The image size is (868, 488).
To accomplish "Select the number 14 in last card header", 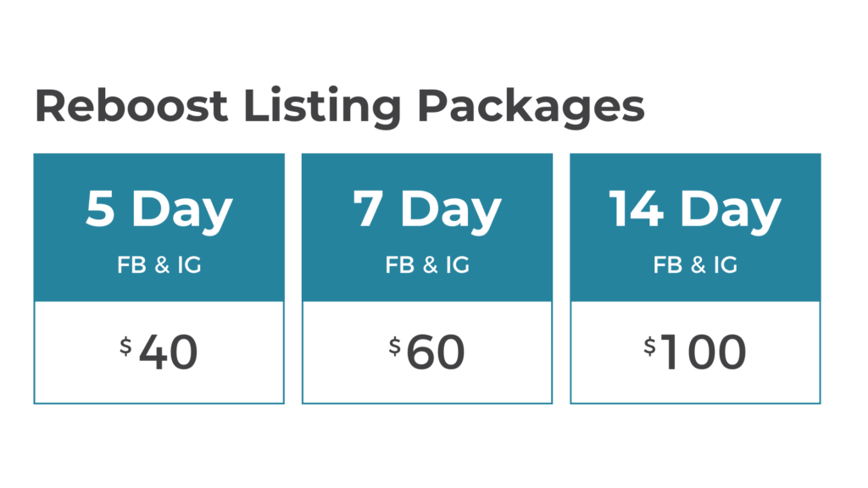I will 636,208.
